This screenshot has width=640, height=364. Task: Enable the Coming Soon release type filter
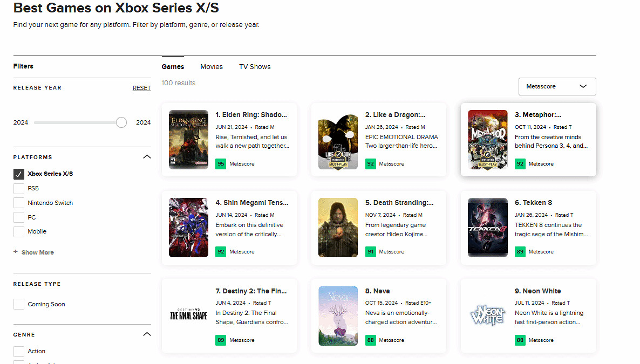click(x=18, y=304)
